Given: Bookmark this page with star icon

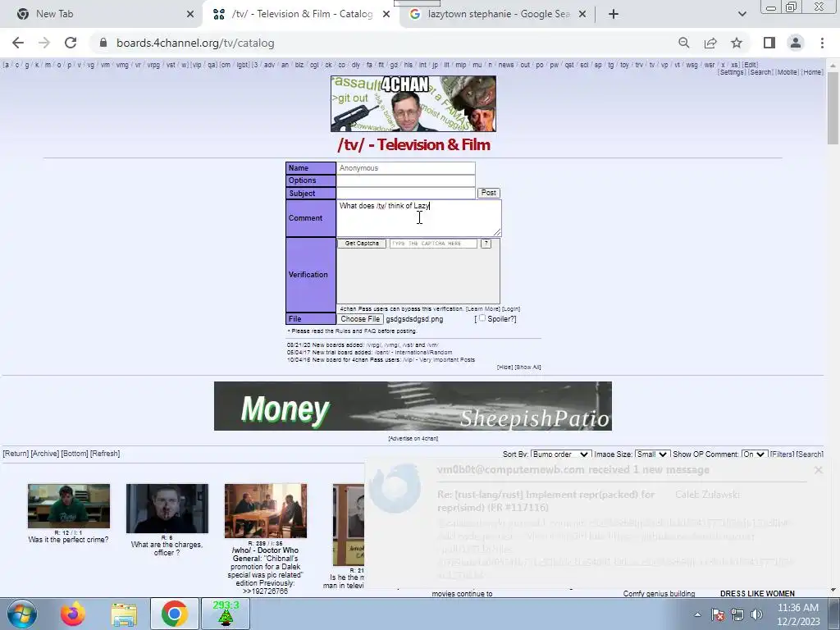Looking at the screenshot, I should [737, 43].
